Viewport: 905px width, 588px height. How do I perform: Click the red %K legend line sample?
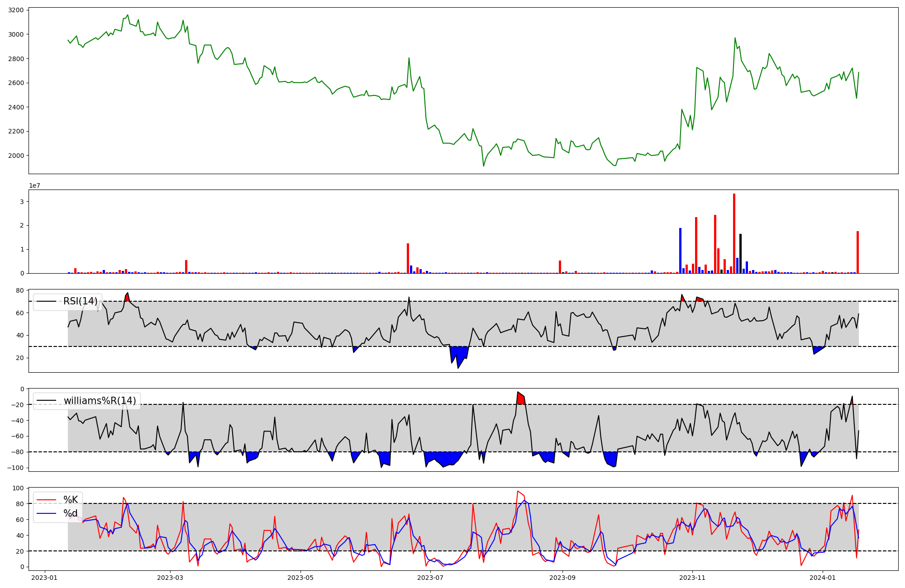[x=46, y=500]
